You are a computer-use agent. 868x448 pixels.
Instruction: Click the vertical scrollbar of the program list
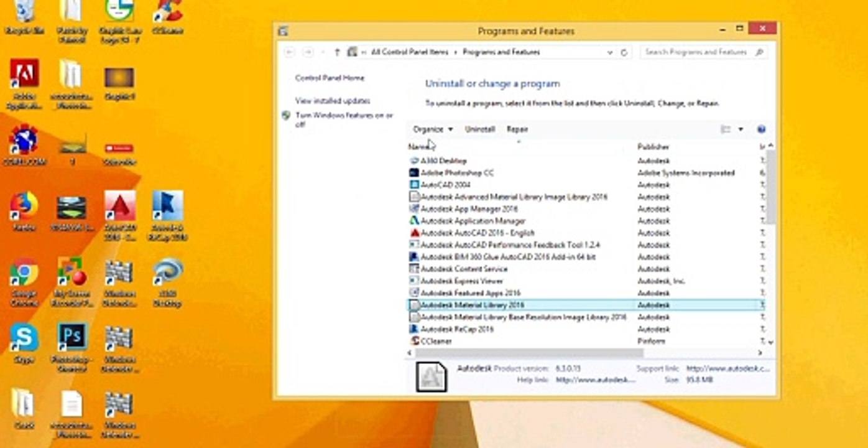pyautogui.click(x=771, y=187)
